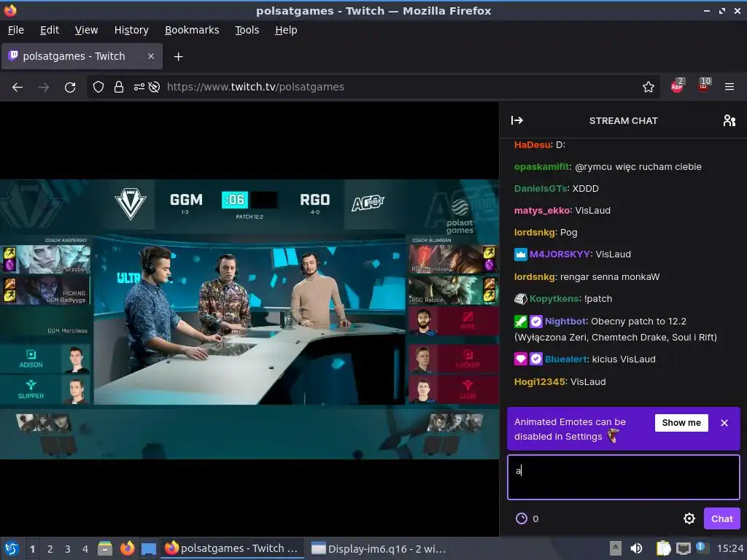Open file manager from taskbar
Image resolution: width=747 pixels, height=560 pixels.
[x=105, y=548]
